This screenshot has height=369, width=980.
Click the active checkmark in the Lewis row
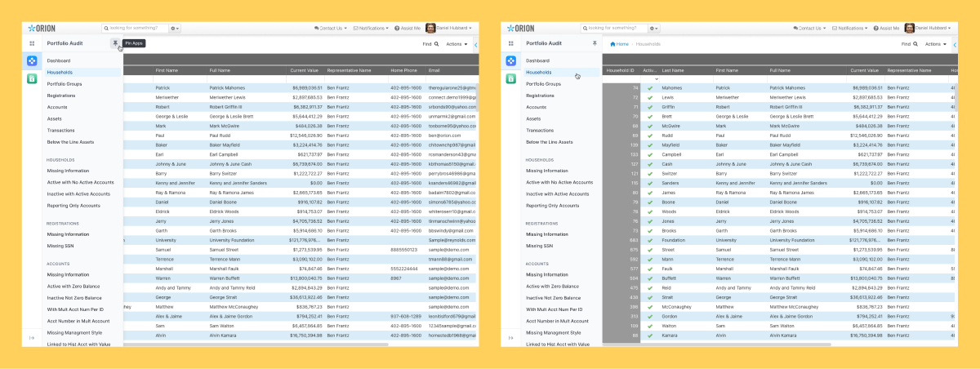click(650, 97)
